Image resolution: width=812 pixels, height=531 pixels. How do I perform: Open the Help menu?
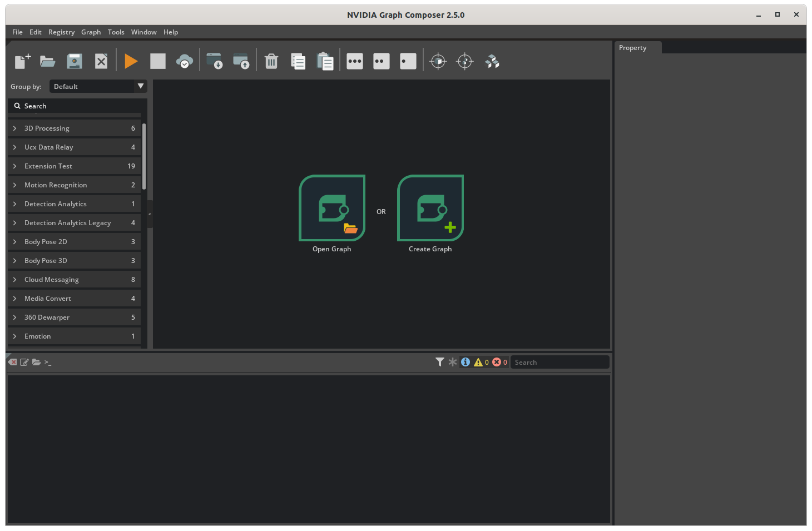point(171,32)
